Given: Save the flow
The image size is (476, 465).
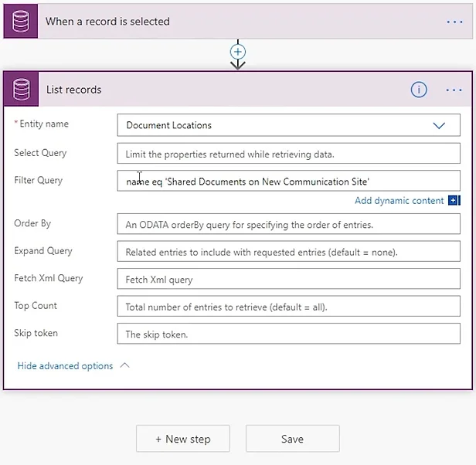Looking at the screenshot, I should tap(293, 439).
